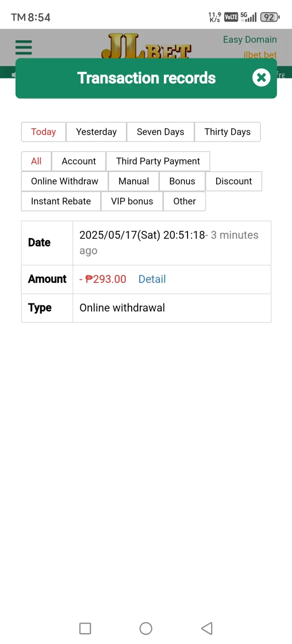Show Thirty Days of records
Screen dimensions: 292x644
pyautogui.click(x=227, y=132)
